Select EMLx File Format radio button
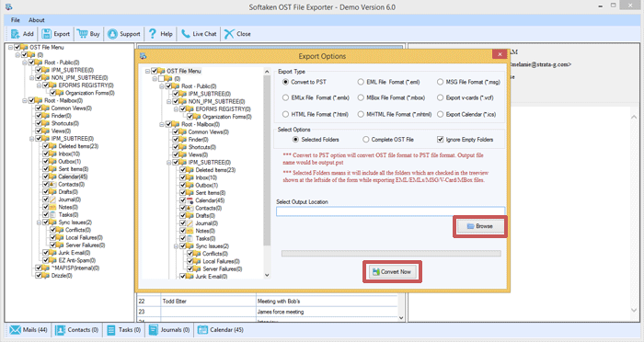Viewport: 644px width, 342px height. [285, 97]
